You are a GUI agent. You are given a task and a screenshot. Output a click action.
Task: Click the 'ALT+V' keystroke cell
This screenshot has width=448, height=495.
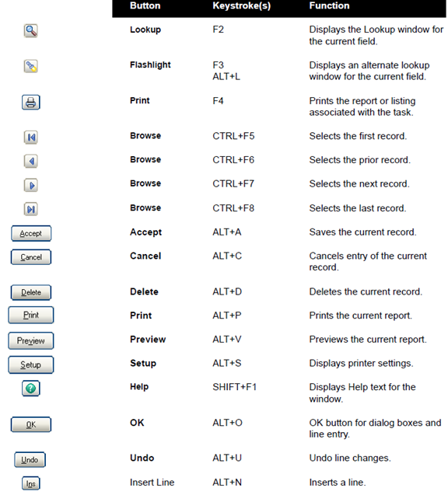pyautogui.click(x=227, y=340)
